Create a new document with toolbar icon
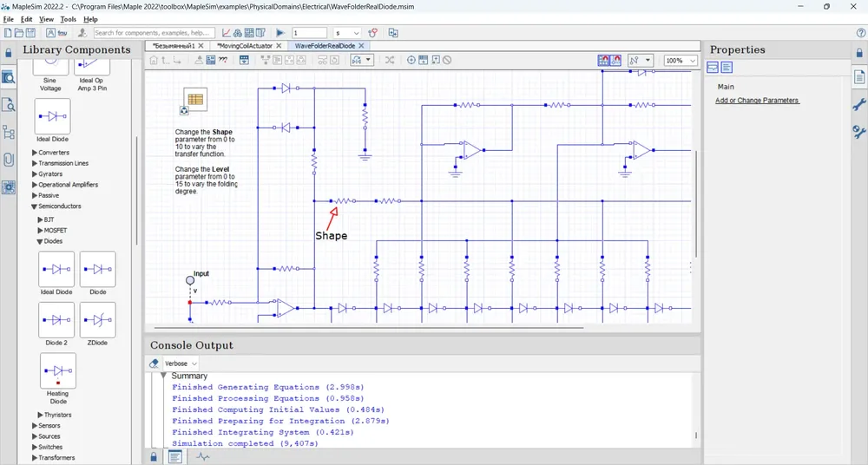 click(8, 33)
